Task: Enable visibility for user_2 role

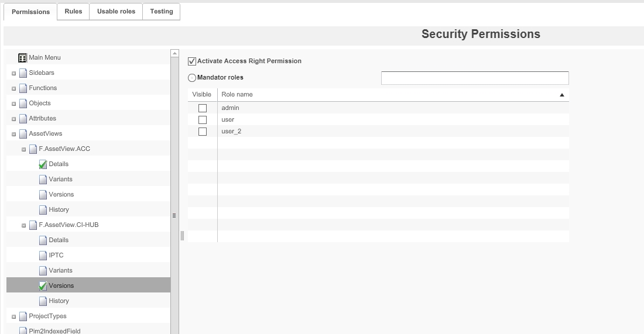Action: point(203,132)
